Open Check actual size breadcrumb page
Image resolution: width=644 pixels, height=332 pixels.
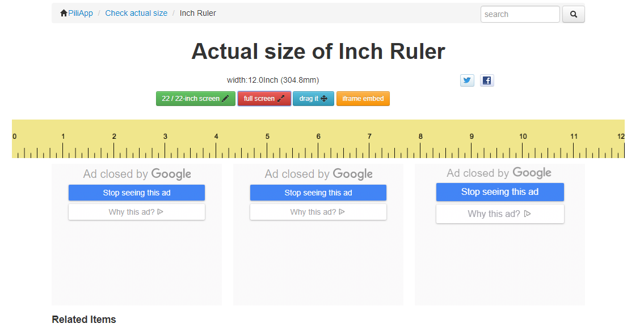pos(136,12)
